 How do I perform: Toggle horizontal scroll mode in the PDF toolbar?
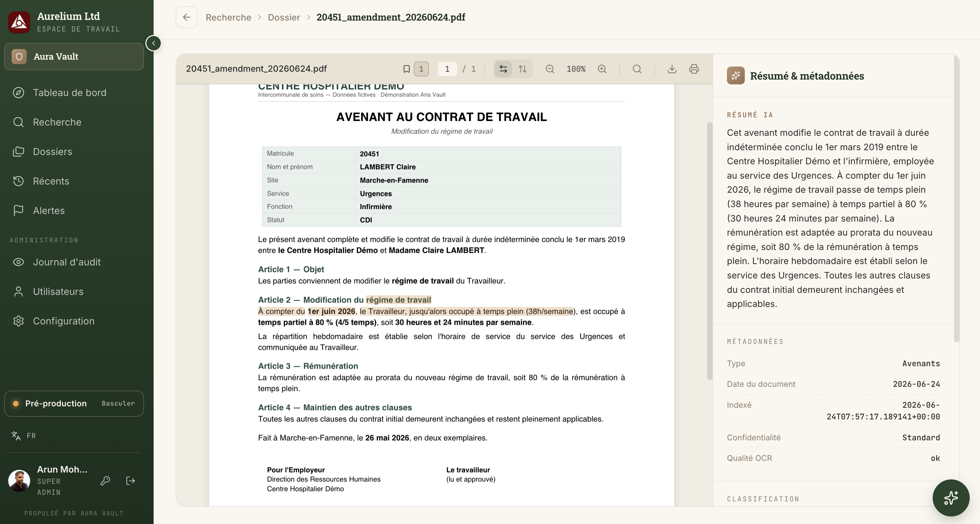click(503, 69)
